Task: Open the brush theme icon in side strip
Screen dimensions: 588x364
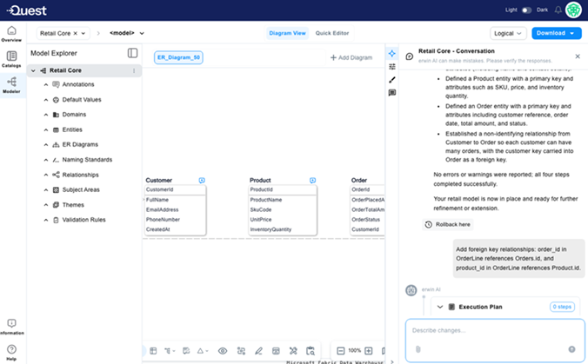Action: pyautogui.click(x=392, y=80)
